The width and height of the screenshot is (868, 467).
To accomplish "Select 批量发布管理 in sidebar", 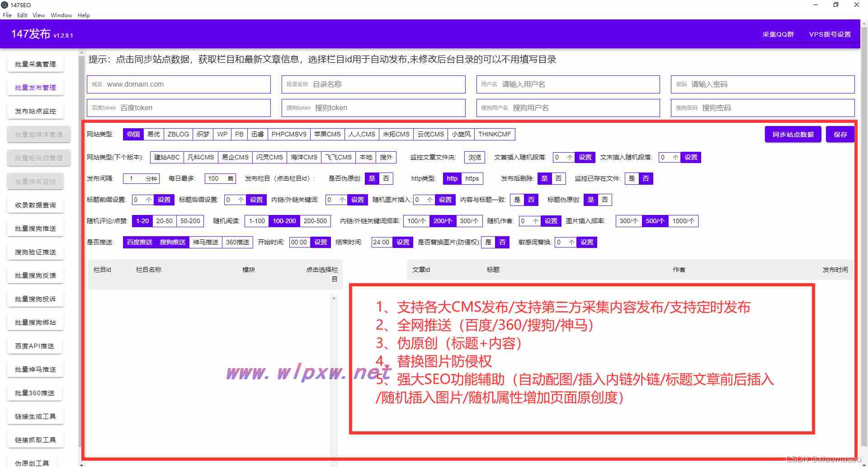I will [x=35, y=88].
